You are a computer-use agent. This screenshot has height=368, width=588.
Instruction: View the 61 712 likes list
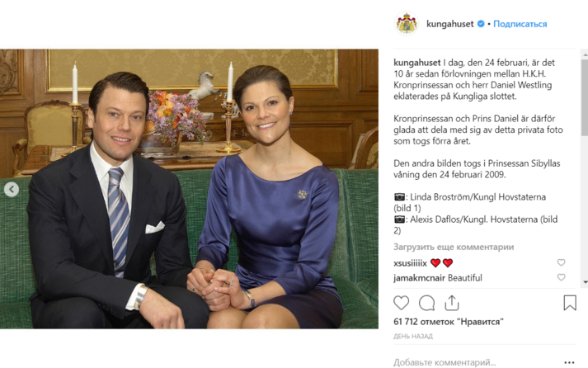pos(448,322)
